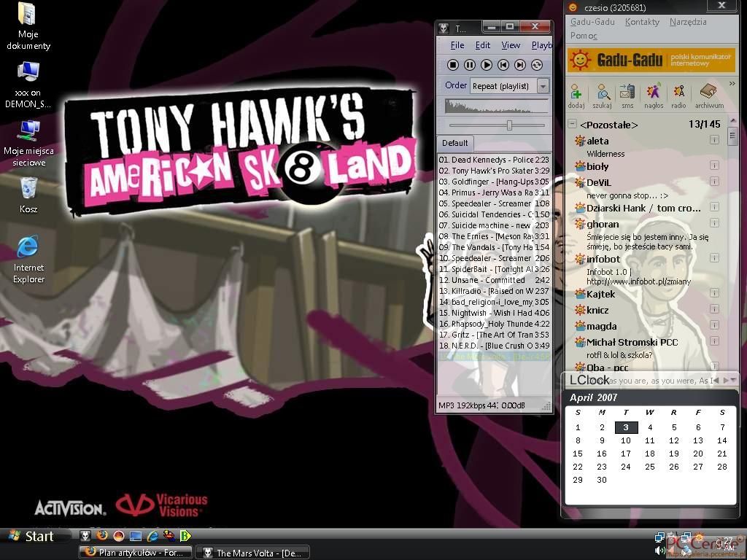Screen dimensions: 747x560
Task: Switch to the Default playlist tab
Action: (454, 143)
